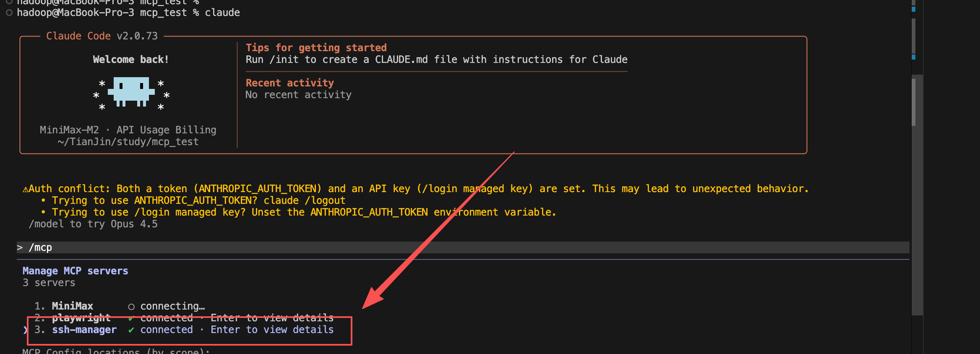Click the terminal vertical scrollbar thumb
The image size is (980, 354).
pos(914,102)
